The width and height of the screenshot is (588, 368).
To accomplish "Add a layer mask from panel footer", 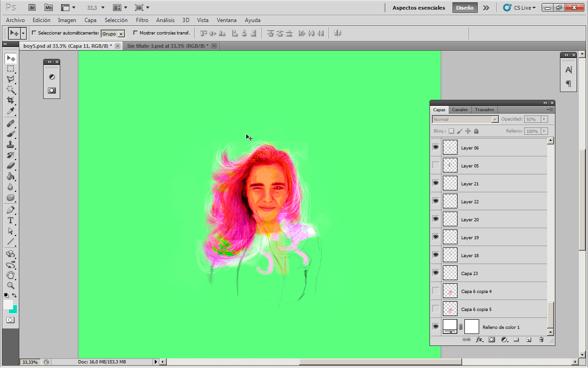I will point(492,339).
